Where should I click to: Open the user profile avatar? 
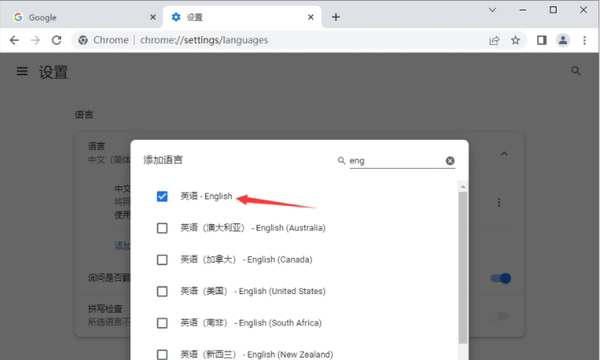tap(563, 40)
